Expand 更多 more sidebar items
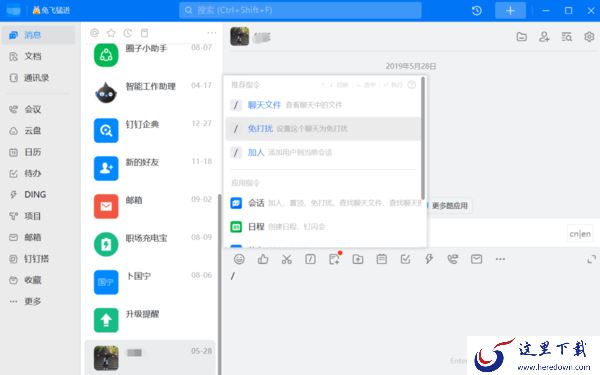Viewport: 600px width, 375px height. point(38,301)
